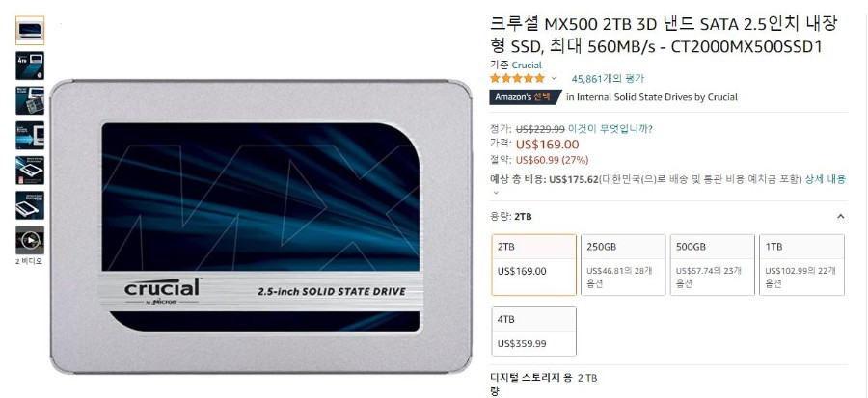Viewport: 868px width, 398px height.
Task: Choose the 2TB capacity option
Action: pyautogui.click(x=533, y=265)
